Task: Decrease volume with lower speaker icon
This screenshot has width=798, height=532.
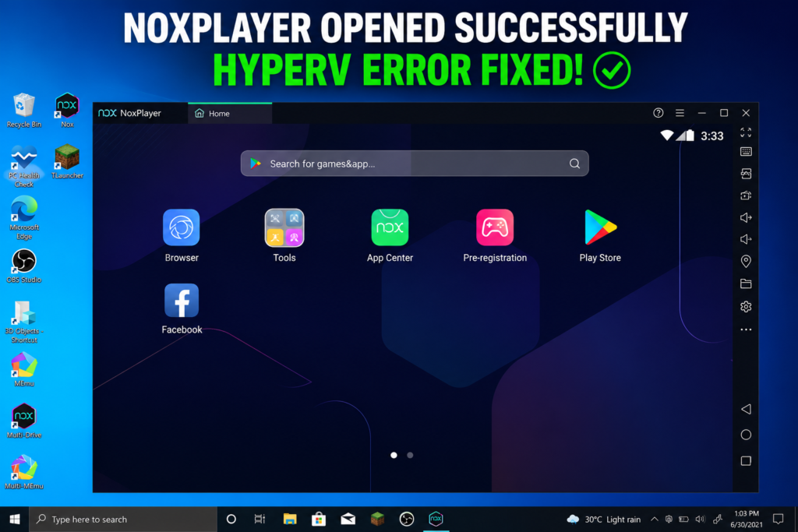Action: coord(746,239)
